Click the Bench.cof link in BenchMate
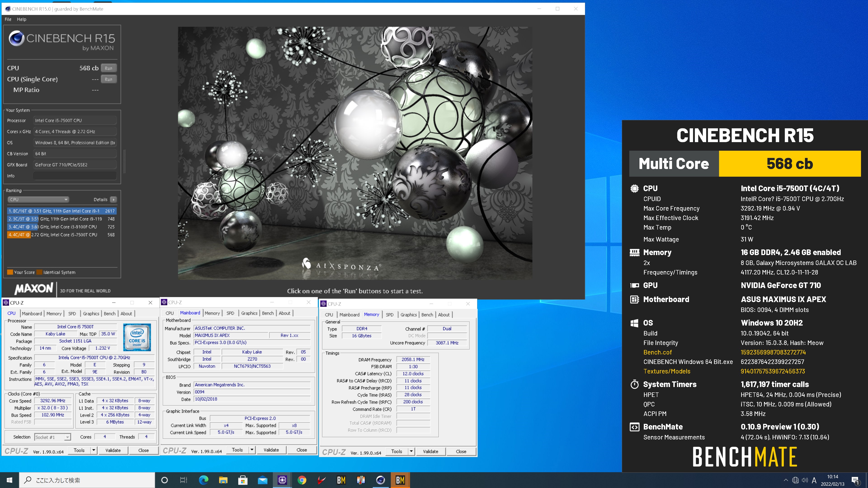The height and width of the screenshot is (488, 868). (x=657, y=352)
